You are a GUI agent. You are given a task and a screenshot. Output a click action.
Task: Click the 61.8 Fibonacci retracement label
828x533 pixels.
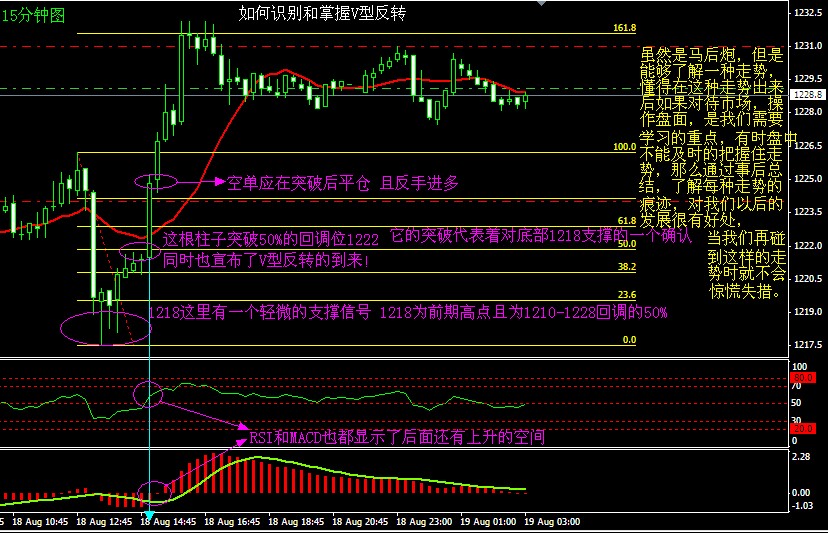coord(626,220)
